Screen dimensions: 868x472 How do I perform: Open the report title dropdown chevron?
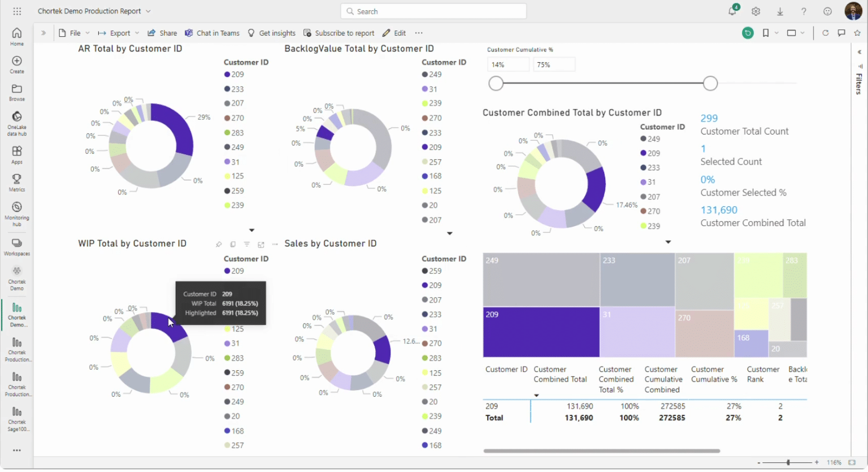point(148,11)
